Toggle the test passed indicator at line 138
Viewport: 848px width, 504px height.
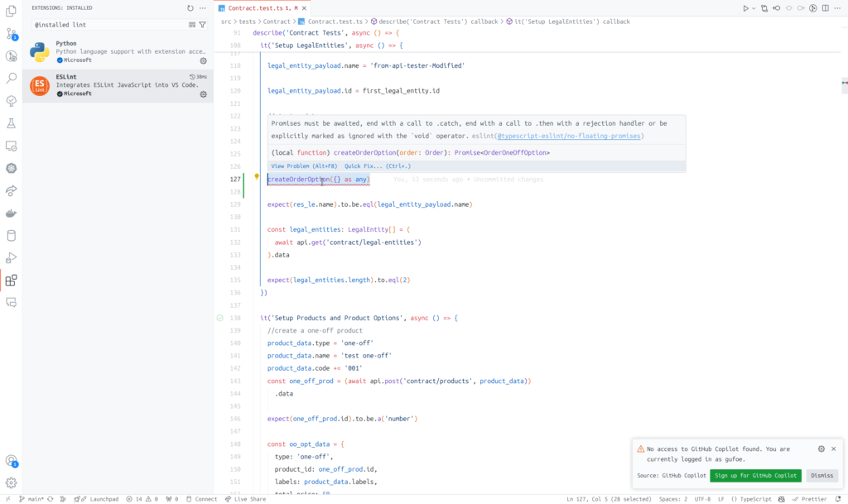click(219, 318)
